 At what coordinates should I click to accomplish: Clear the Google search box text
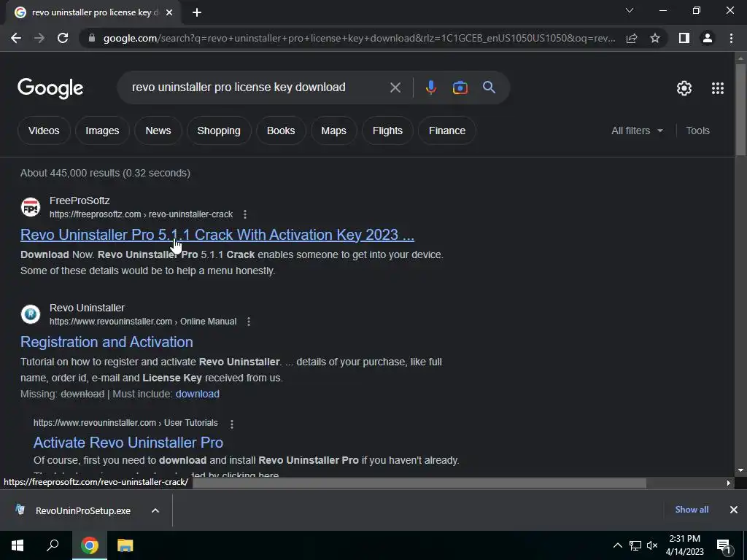[x=395, y=87]
